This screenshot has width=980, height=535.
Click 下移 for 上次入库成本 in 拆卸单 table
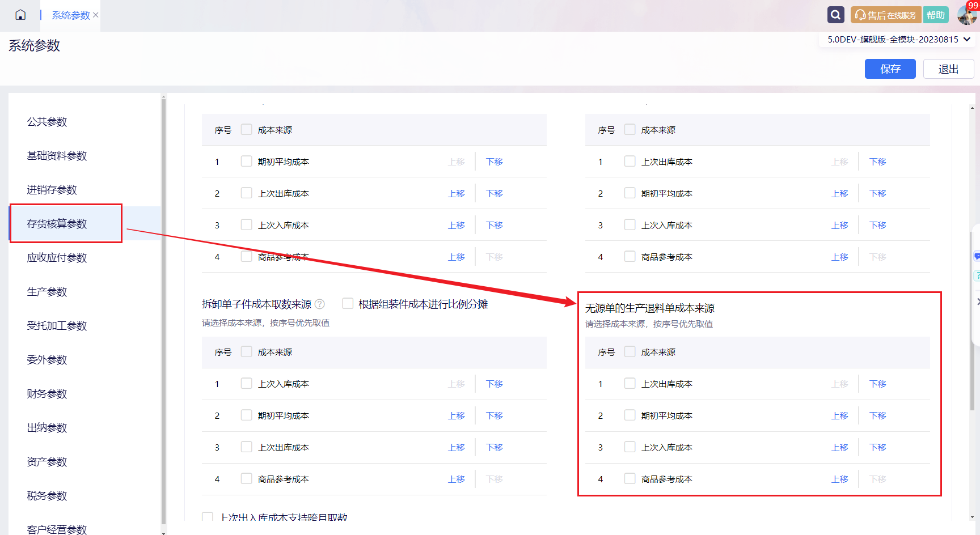[495, 384]
